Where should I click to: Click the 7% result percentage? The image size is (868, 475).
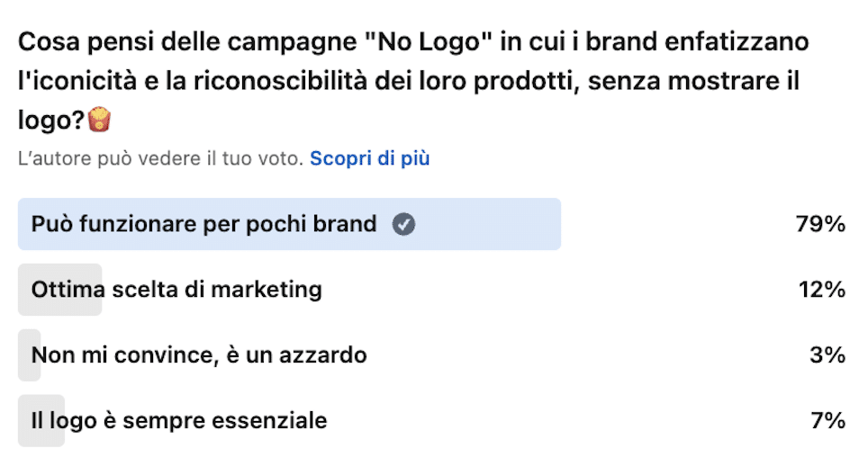827,420
